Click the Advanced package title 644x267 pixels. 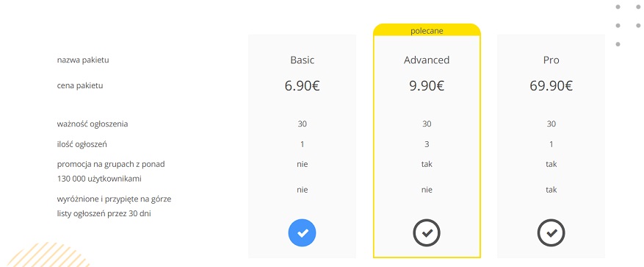click(427, 60)
